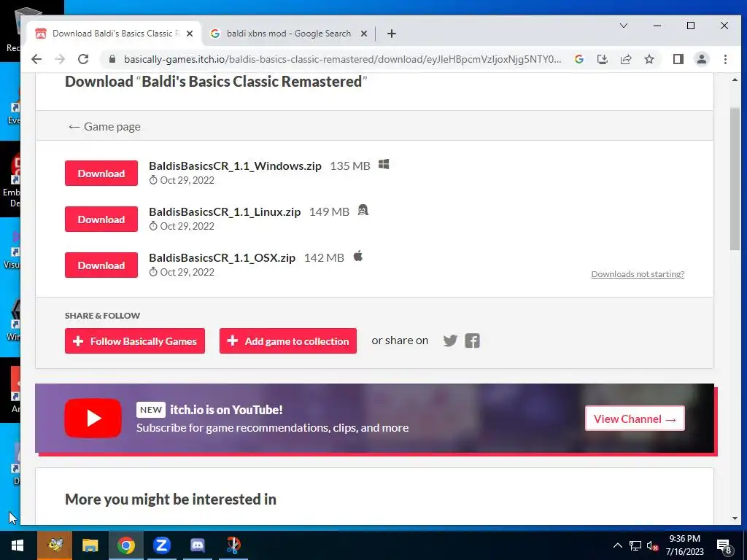Close the baldi xbns mod Google Search tab
747x560 pixels.
(x=363, y=34)
